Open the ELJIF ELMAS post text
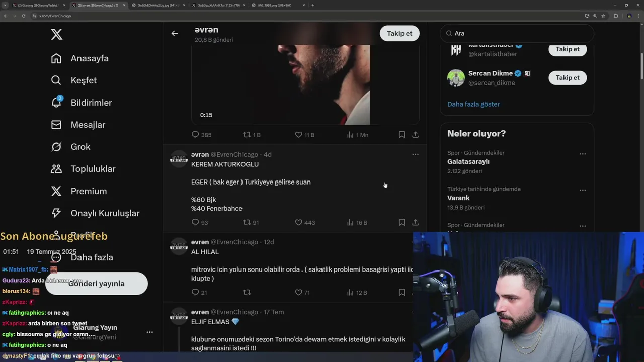 [x=298, y=343]
